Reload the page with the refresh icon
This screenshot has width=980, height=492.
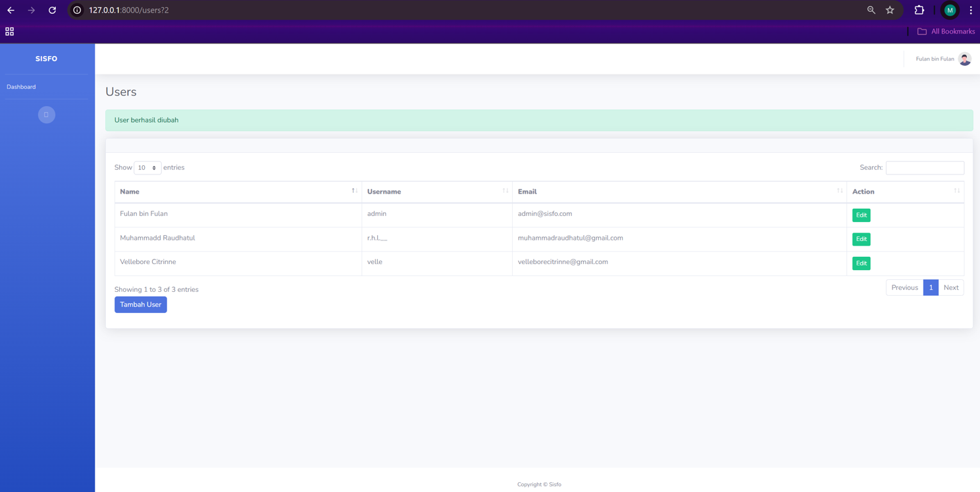pos(53,11)
